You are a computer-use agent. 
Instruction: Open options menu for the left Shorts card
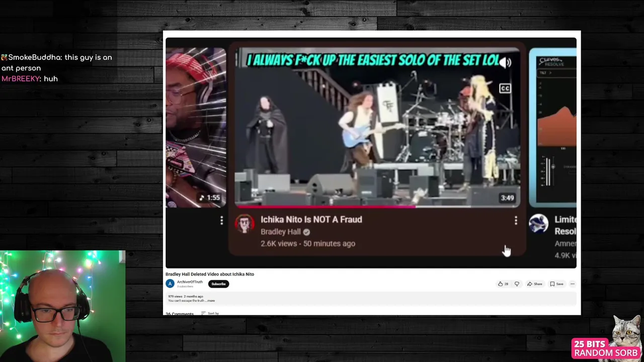click(x=221, y=221)
